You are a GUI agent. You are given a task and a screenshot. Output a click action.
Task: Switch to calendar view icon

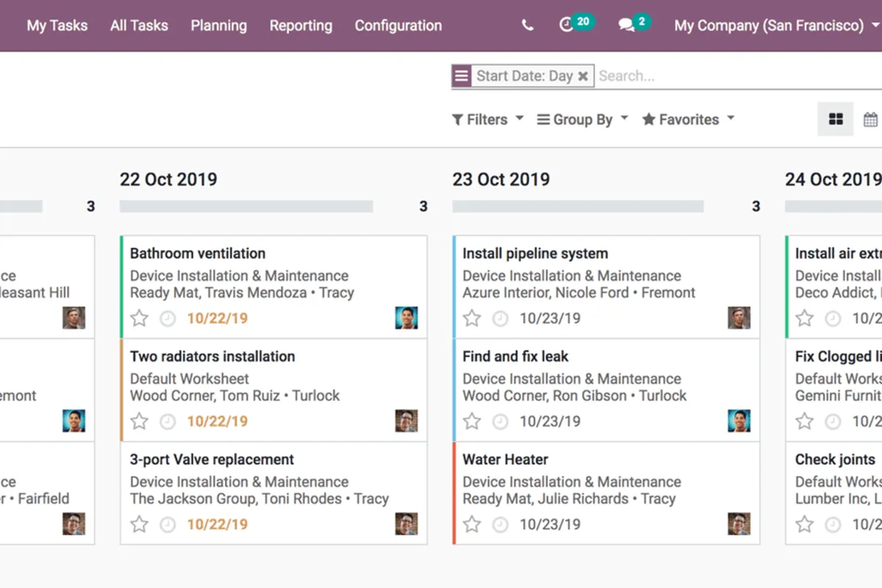coord(870,119)
